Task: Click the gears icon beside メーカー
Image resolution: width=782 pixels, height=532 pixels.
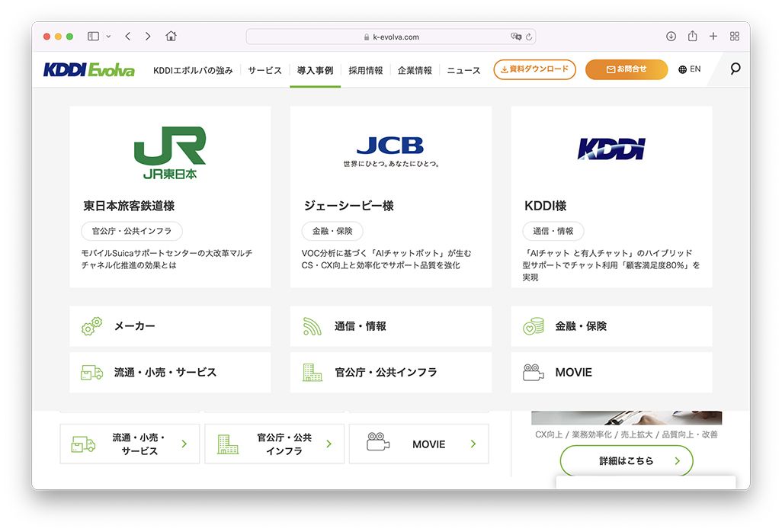Action: tap(91, 326)
